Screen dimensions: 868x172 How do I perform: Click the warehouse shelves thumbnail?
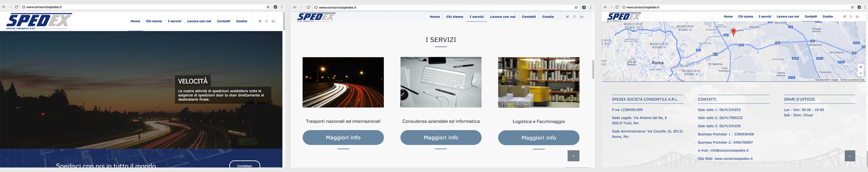(x=539, y=82)
